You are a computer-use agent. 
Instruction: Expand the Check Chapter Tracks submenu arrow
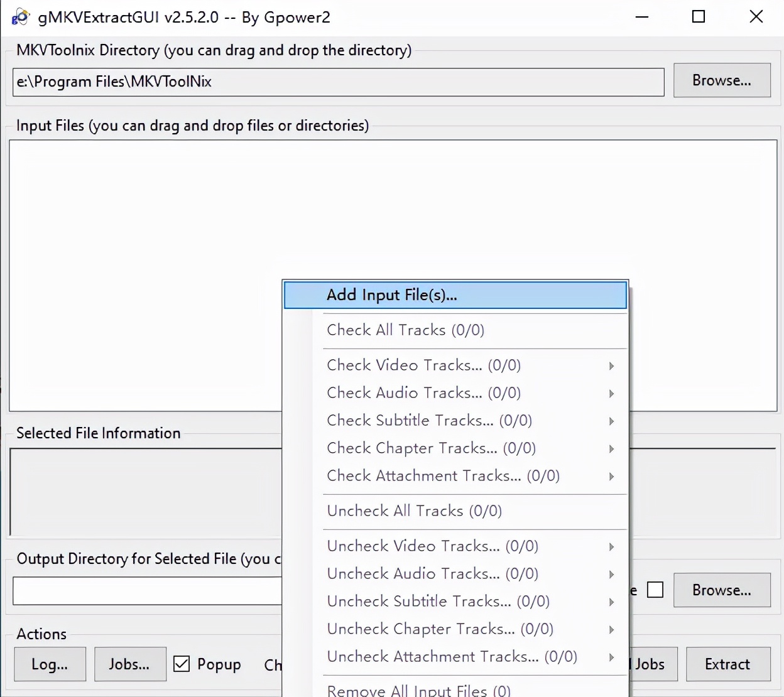(611, 448)
